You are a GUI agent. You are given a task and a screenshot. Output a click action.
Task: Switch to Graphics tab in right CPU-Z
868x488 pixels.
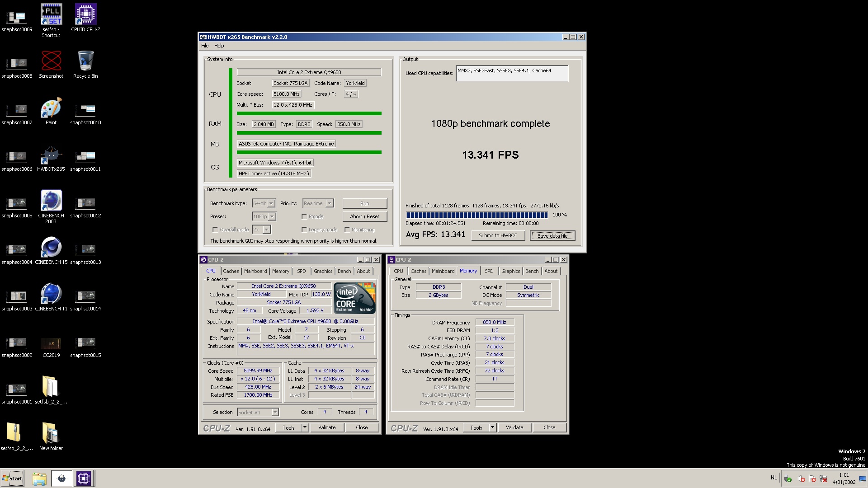[x=510, y=271]
